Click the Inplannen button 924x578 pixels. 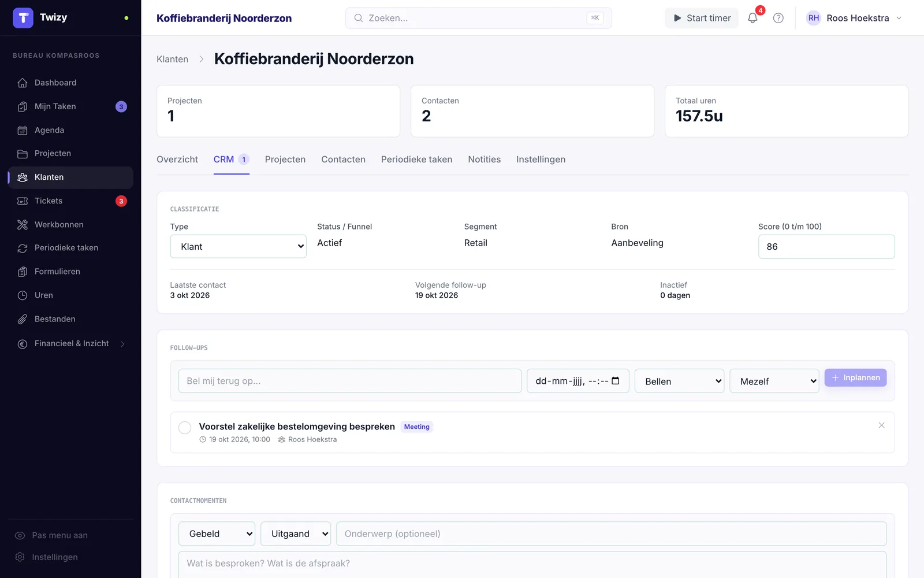click(855, 377)
